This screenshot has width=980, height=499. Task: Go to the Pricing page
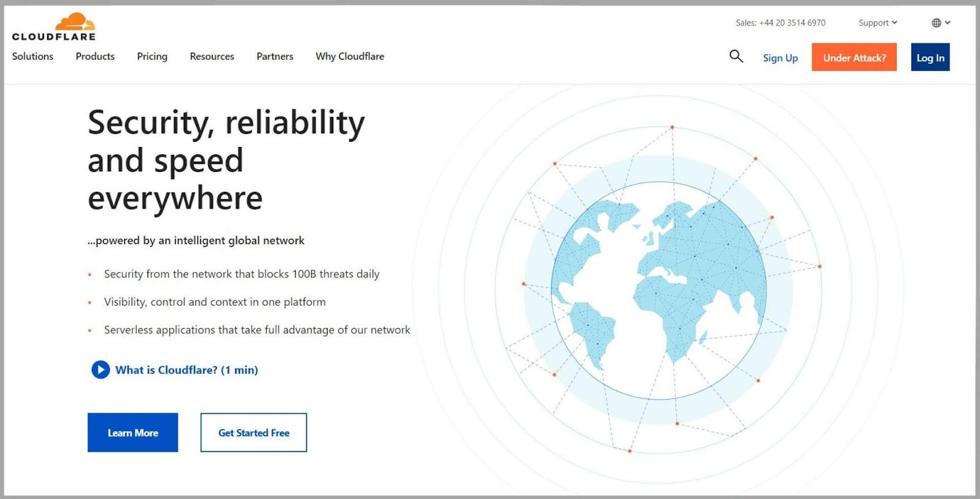[152, 56]
